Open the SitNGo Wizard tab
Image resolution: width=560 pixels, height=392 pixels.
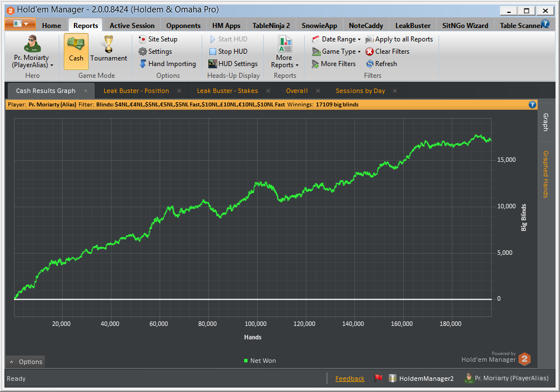pos(465,26)
